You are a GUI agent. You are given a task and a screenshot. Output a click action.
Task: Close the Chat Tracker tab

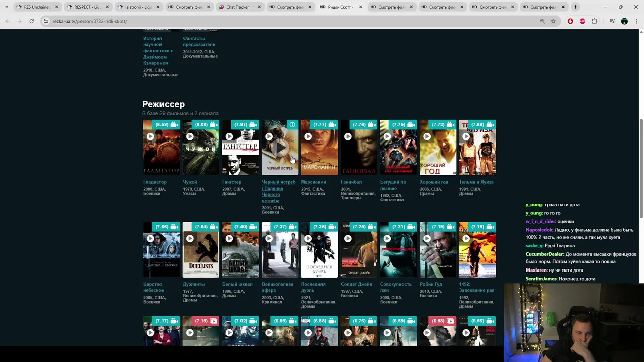pyautogui.click(x=259, y=7)
